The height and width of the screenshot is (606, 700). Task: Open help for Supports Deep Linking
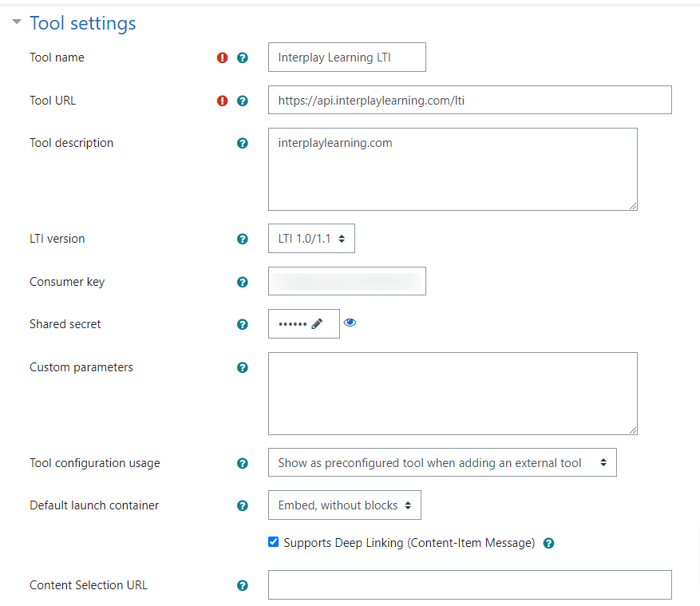point(548,543)
